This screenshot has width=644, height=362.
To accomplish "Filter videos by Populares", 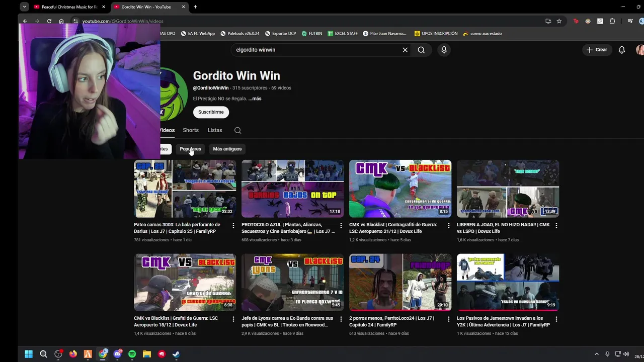I will coord(190,149).
